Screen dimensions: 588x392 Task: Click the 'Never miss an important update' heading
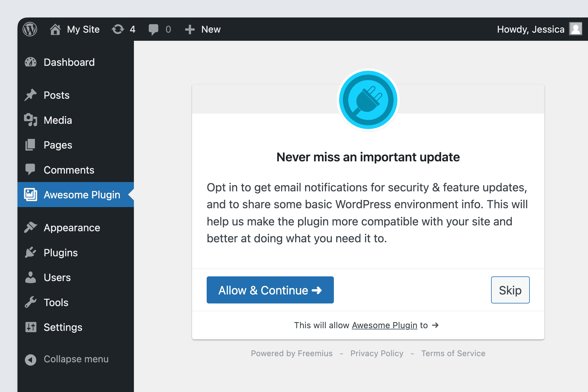click(368, 157)
